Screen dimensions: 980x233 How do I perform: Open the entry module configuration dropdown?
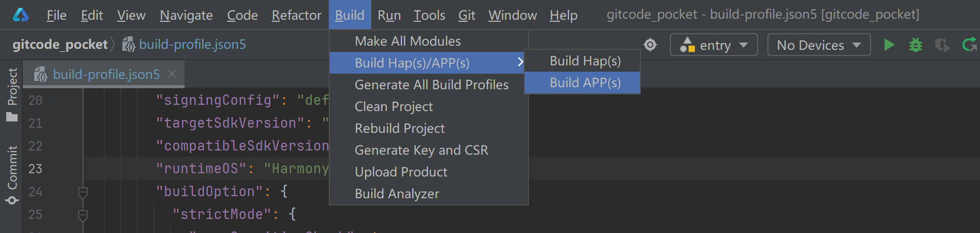point(714,45)
